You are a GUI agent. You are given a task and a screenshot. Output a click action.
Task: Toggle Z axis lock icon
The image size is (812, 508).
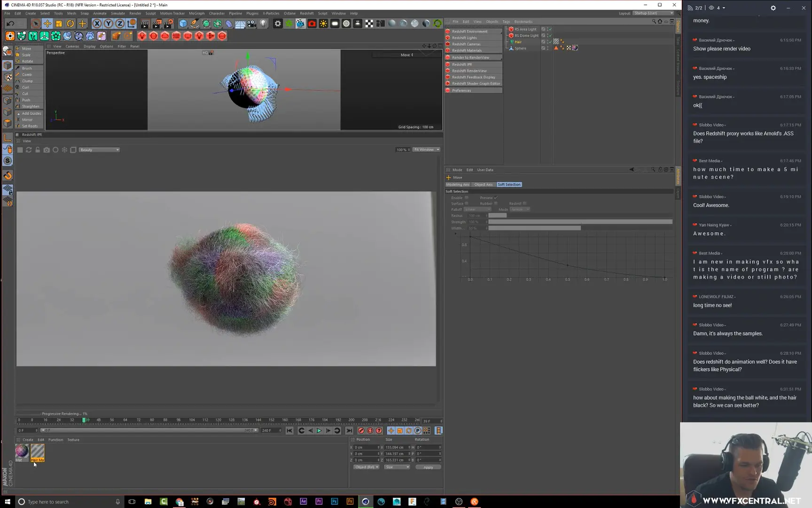[120, 24]
